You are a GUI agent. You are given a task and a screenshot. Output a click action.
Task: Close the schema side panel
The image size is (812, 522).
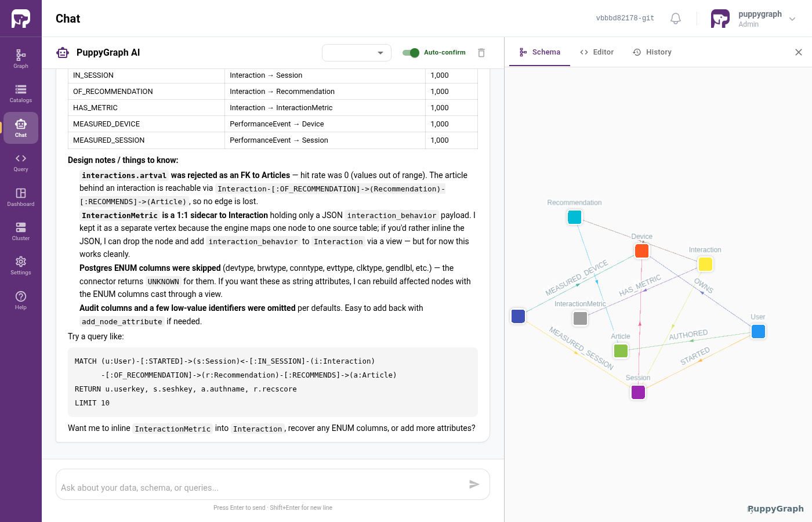(799, 52)
